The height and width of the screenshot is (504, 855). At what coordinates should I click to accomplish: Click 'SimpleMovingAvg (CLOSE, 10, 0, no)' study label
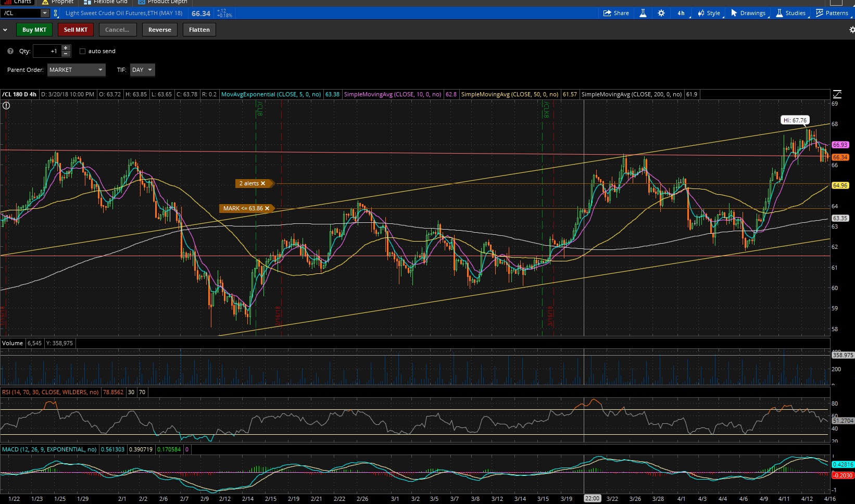click(393, 94)
